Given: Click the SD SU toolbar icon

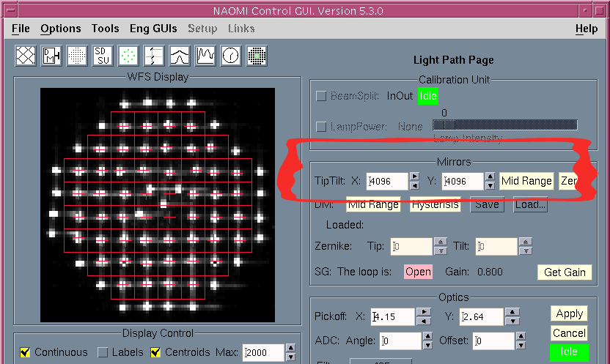Looking at the screenshot, I should point(103,56).
